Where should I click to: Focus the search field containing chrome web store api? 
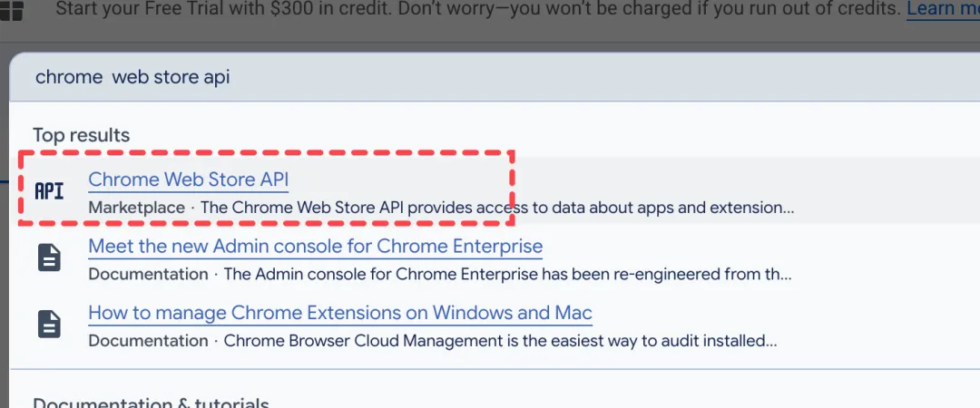tap(495, 77)
